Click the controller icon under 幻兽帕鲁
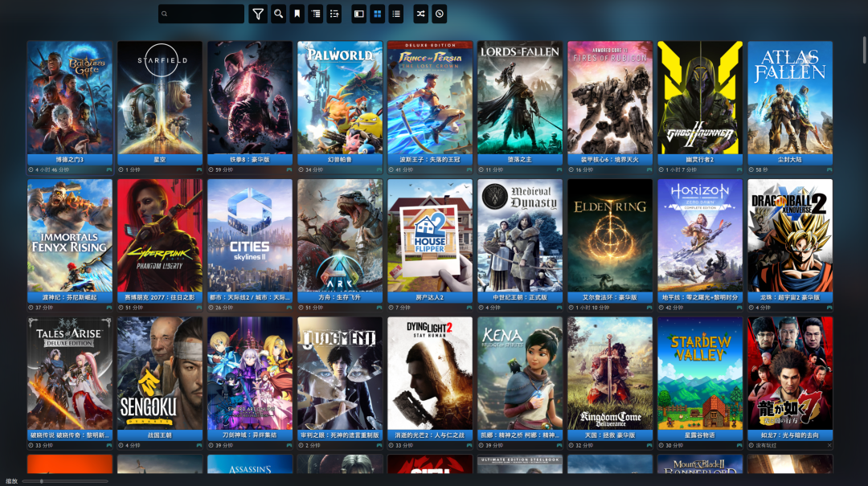Image resolution: width=868 pixels, height=486 pixels. pyautogui.click(x=379, y=170)
